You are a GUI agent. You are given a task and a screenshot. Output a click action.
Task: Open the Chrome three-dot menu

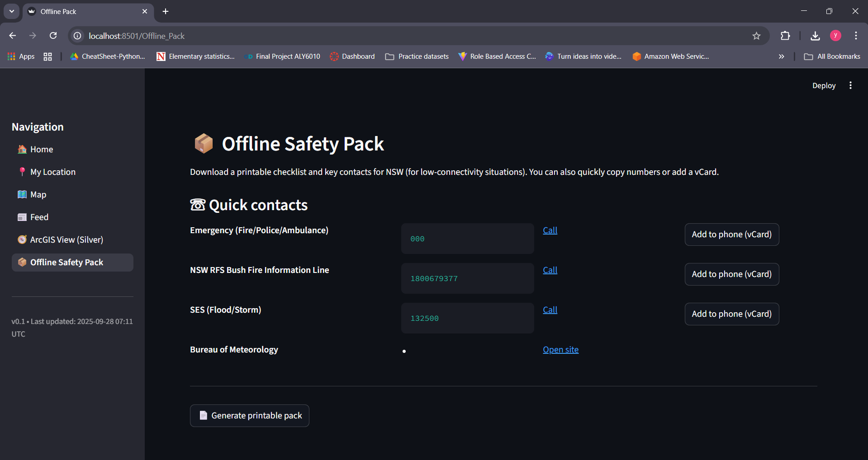(856, 36)
